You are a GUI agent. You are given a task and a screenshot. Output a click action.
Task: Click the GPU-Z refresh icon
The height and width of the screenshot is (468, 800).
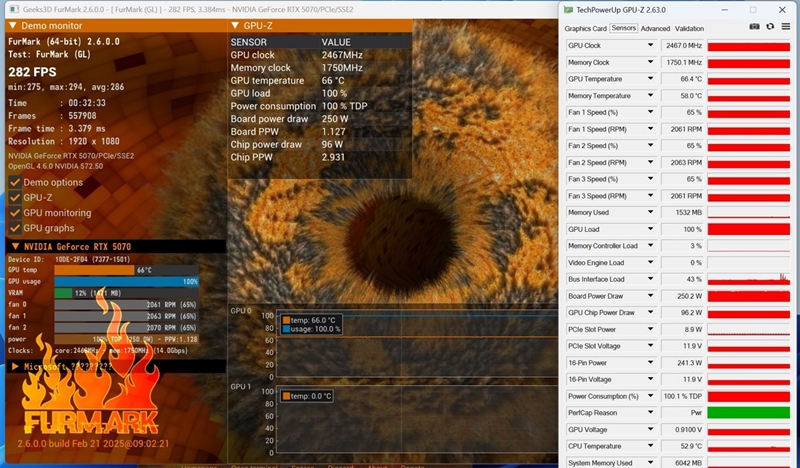coord(770,28)
